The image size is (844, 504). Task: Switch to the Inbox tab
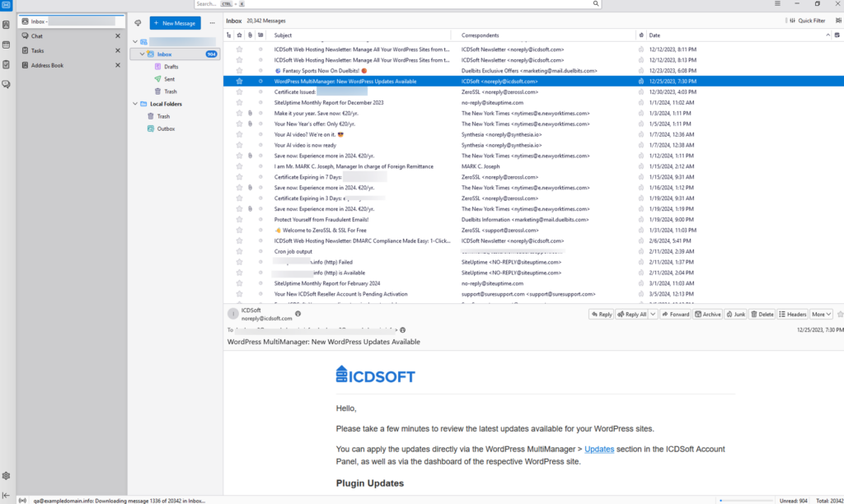point(71,21)
